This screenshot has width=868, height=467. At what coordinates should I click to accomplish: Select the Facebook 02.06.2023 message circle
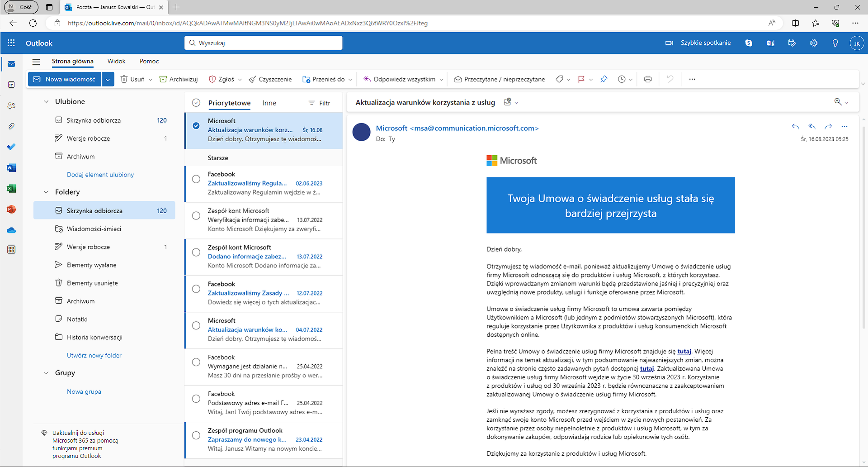tap(196, 179)
